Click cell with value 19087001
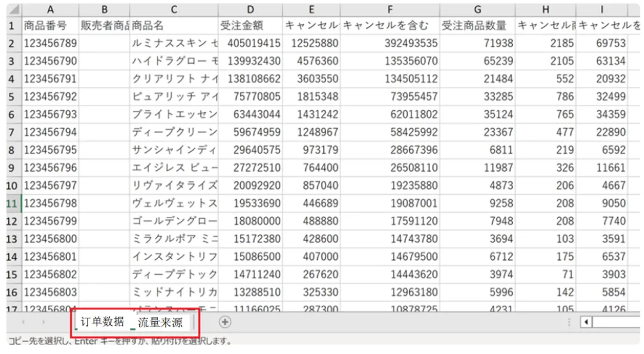Screen dimensions: 644x354 (390, 203)
